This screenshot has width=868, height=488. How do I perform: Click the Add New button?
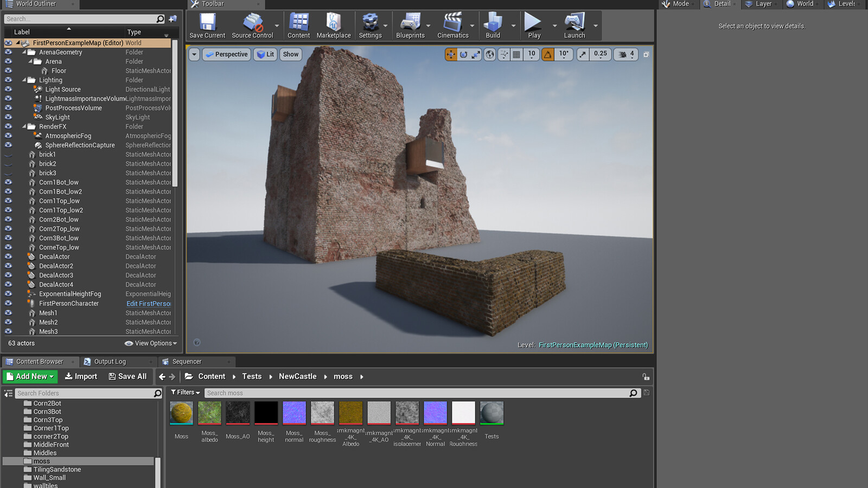[30, 376]
